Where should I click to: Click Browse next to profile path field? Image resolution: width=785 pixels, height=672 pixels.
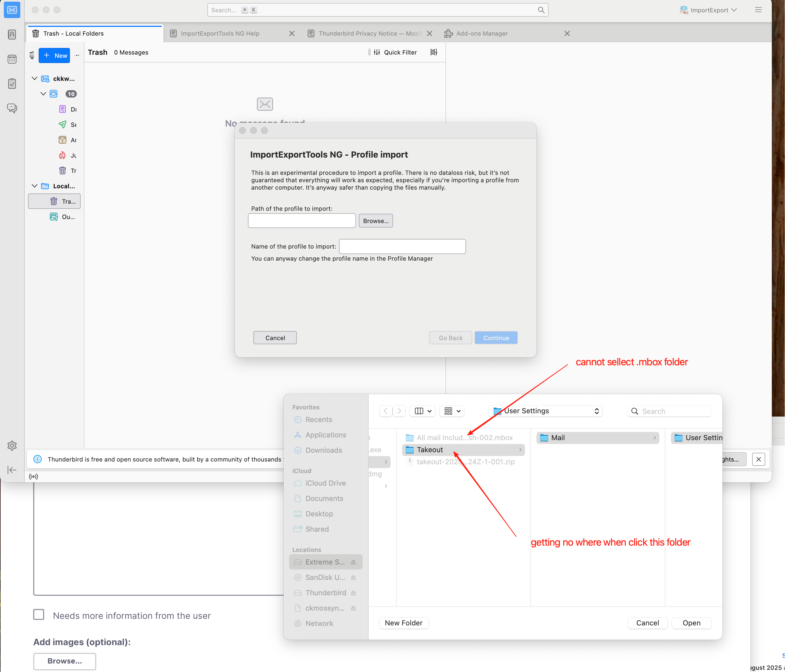375,221
